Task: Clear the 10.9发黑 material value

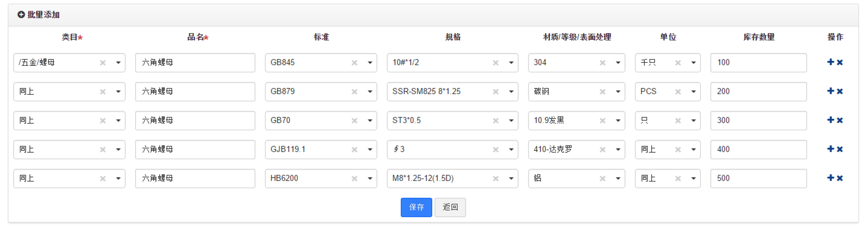Action: (602, 121)
